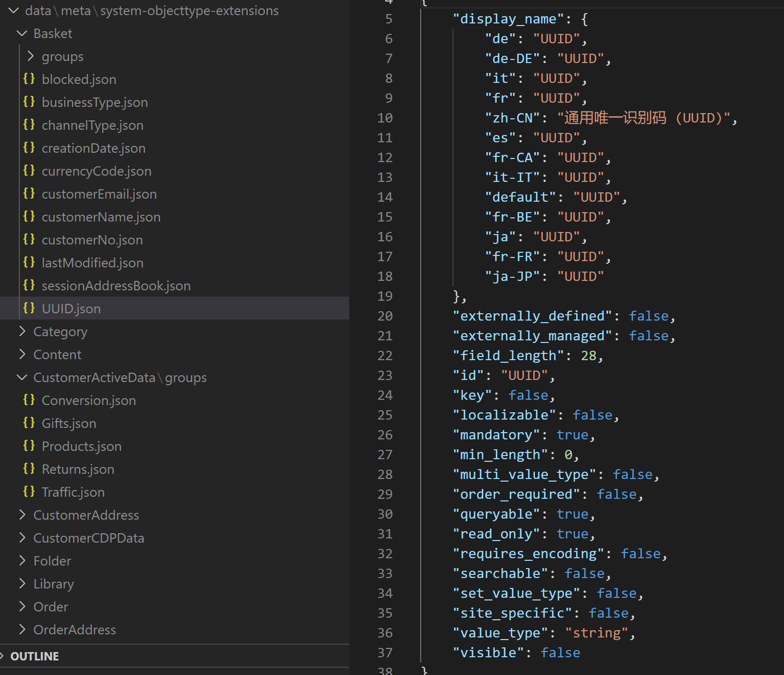Click the "externally_defined" key
This screenshot has height=675, width=784.
(x=532, y=316)
